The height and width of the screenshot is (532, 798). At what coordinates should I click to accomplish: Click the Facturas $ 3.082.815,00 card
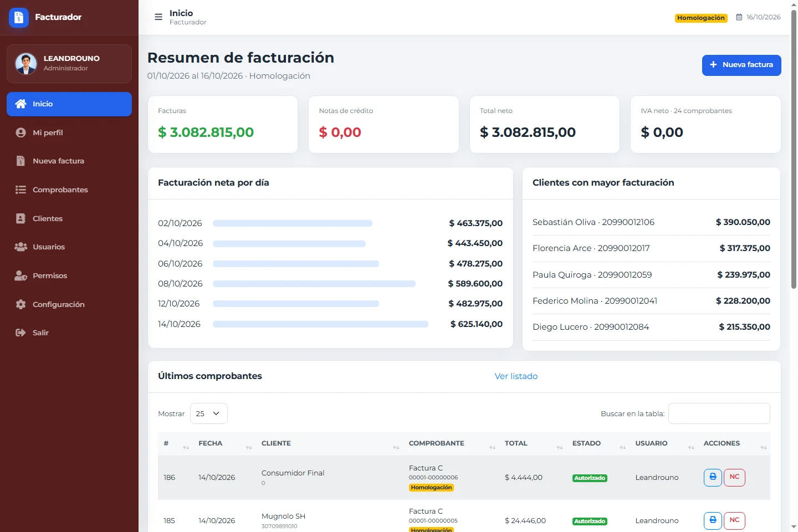click(x=223, y=125)
